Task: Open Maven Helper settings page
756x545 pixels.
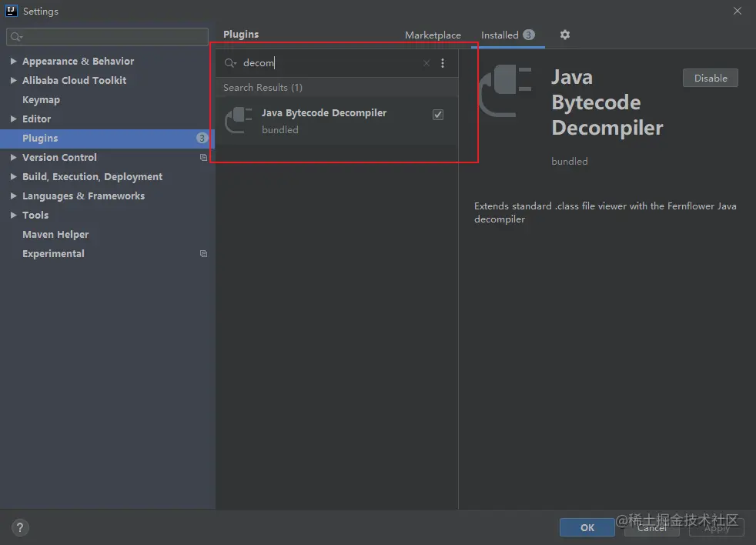Action: [x=55, y=235]
